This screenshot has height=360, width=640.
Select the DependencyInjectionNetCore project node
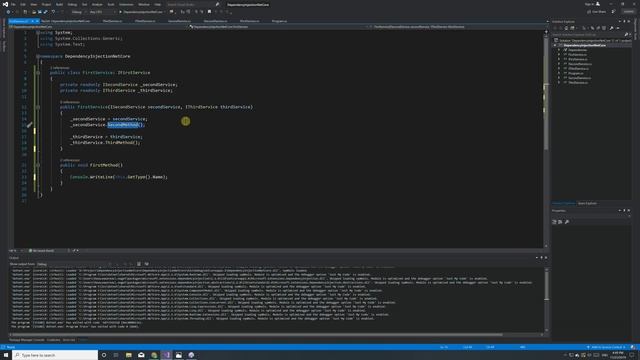pos(584,45)
